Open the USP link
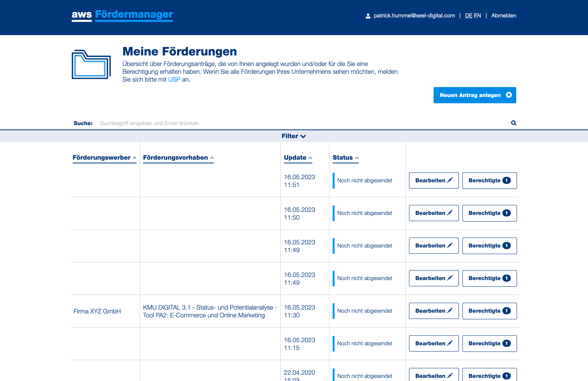Image resolution: width=588 pixels, height=381 pixels. tap(174, 79)
